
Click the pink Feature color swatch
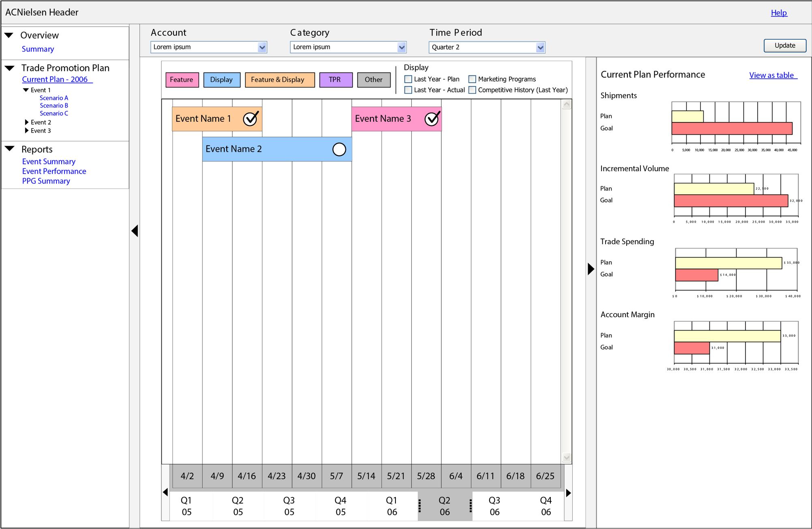[182, 80]
